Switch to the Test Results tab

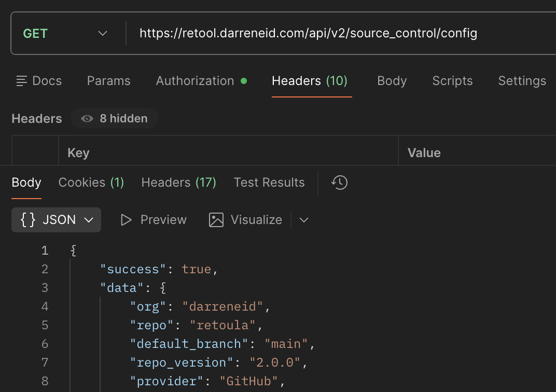click(269, 183)
